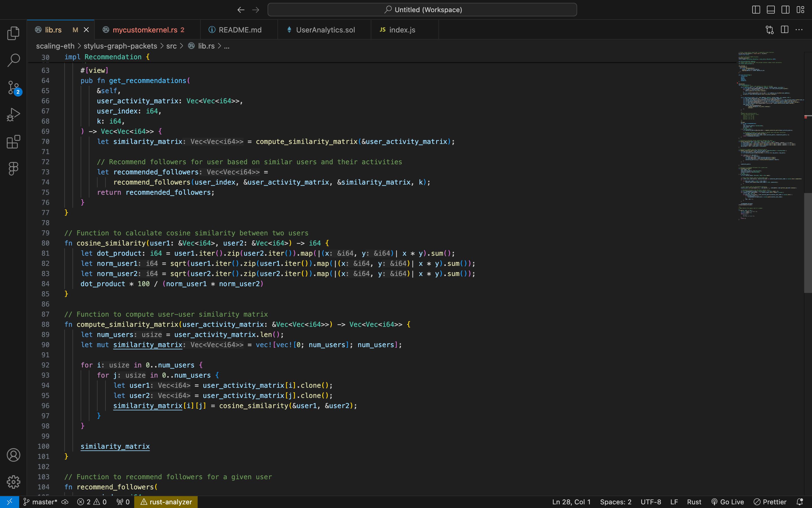Open Changes compare icon in editor toolbar
The height and width of the screenshot is (508, 812).
769,30
